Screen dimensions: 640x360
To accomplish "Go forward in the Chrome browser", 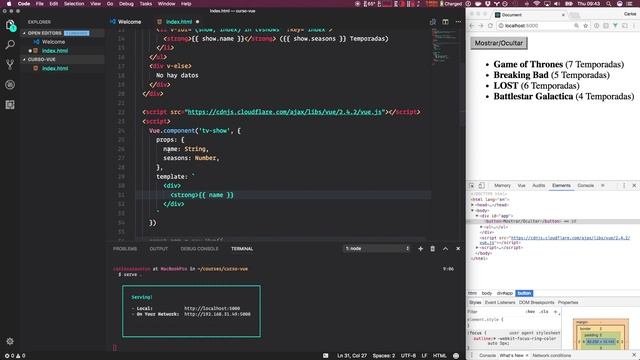I will click(x=481, y=26).
